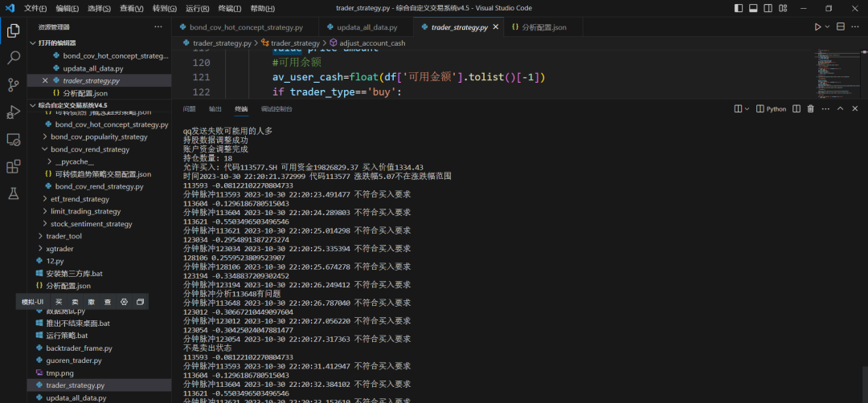
Task: Click 撤 button in floating 模拟-UI toolbar
Action: pos(92,302)
